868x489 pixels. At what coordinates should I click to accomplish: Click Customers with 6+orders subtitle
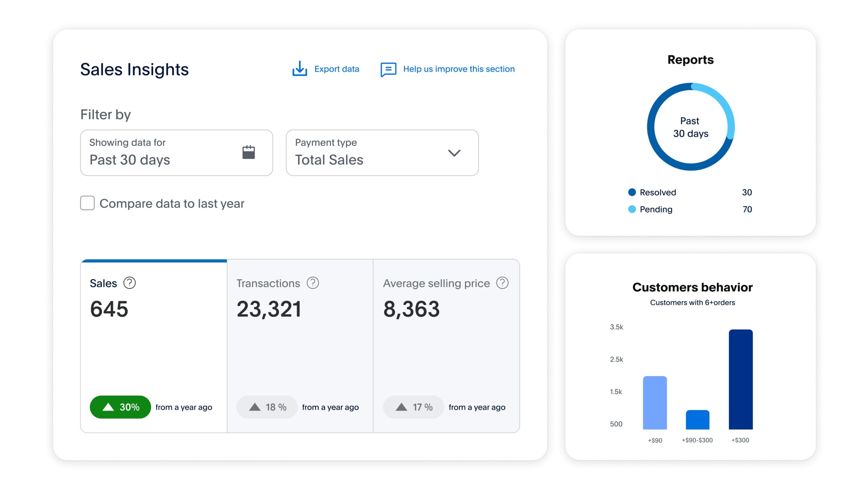pyautogui.click(x=692, y=302)
